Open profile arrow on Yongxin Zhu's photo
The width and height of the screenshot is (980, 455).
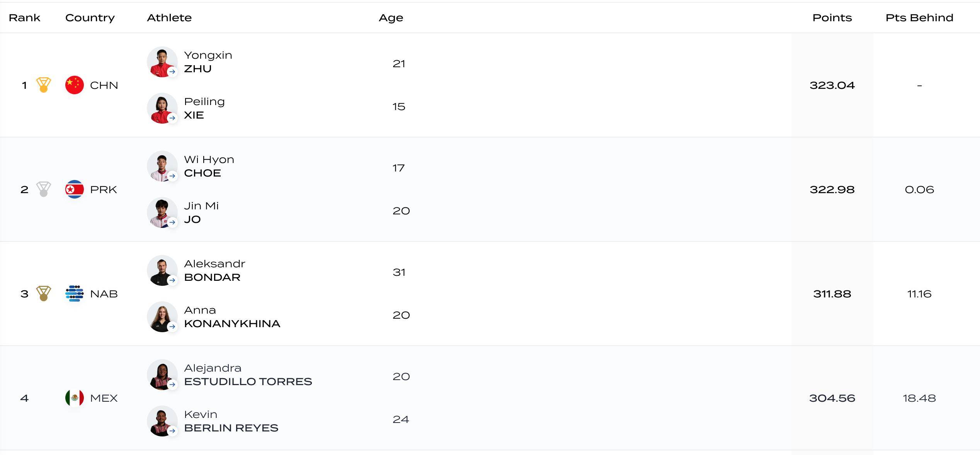click(172, 72)
